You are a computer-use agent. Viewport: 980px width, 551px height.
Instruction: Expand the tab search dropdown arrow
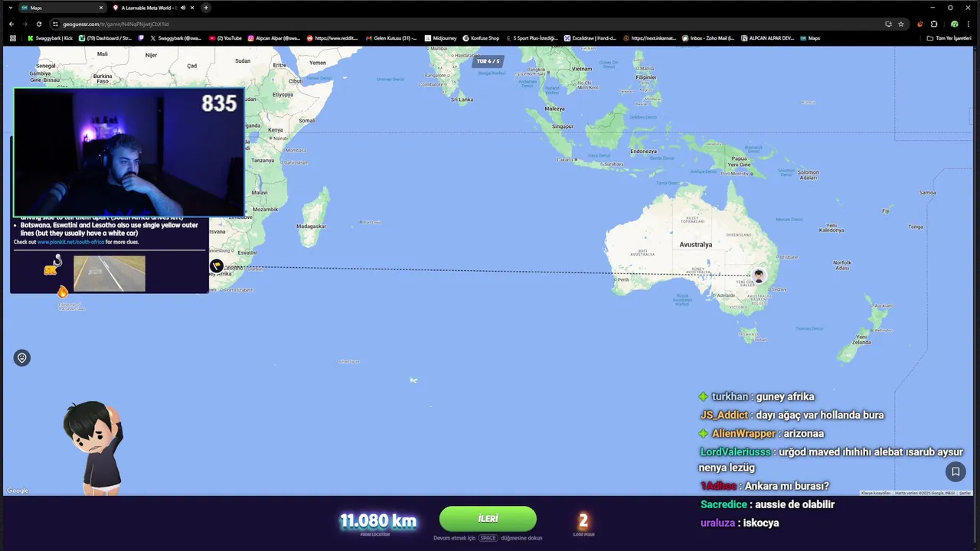[x=10, y=8]
